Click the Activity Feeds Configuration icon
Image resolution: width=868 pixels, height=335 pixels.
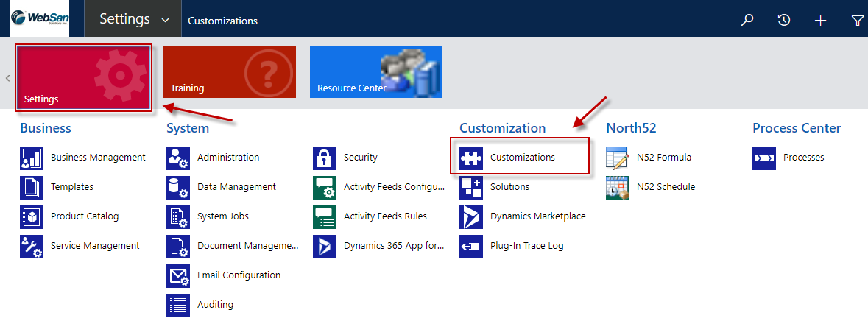[325, 187]
